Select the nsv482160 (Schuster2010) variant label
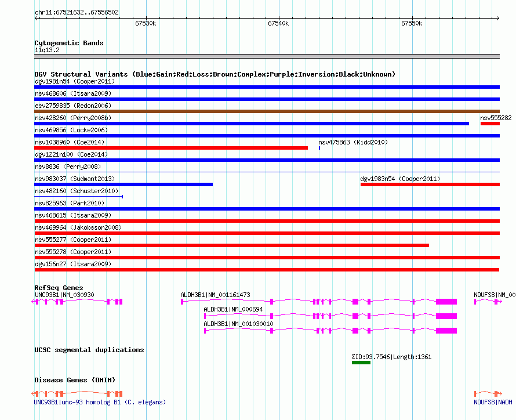This screenshot has height=420, width=516. click(77, 191)
